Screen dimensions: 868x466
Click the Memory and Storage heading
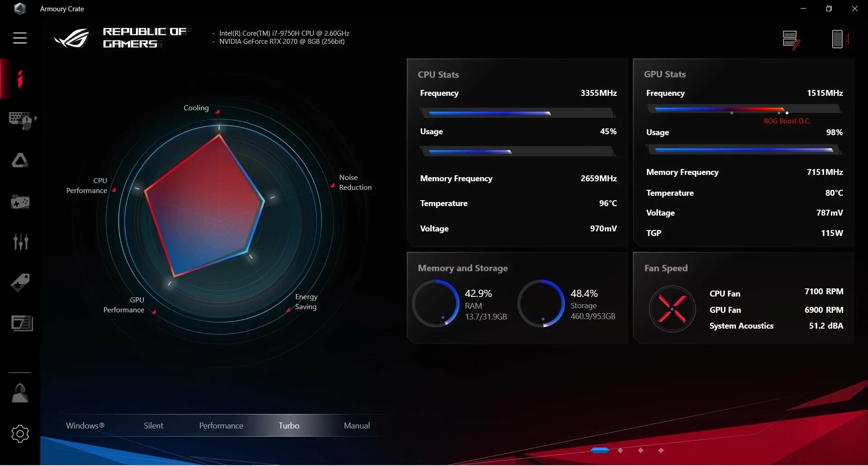(463, 268)
